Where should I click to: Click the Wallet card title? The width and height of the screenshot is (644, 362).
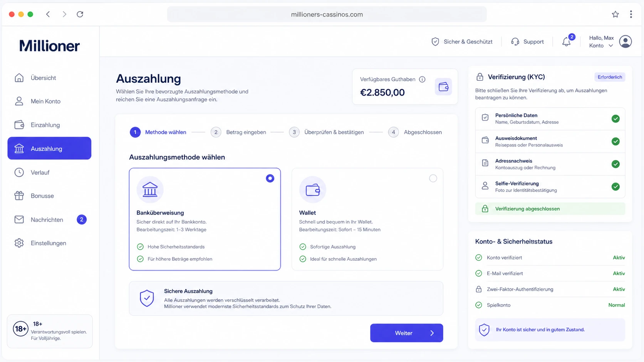(x=307, y=213)
